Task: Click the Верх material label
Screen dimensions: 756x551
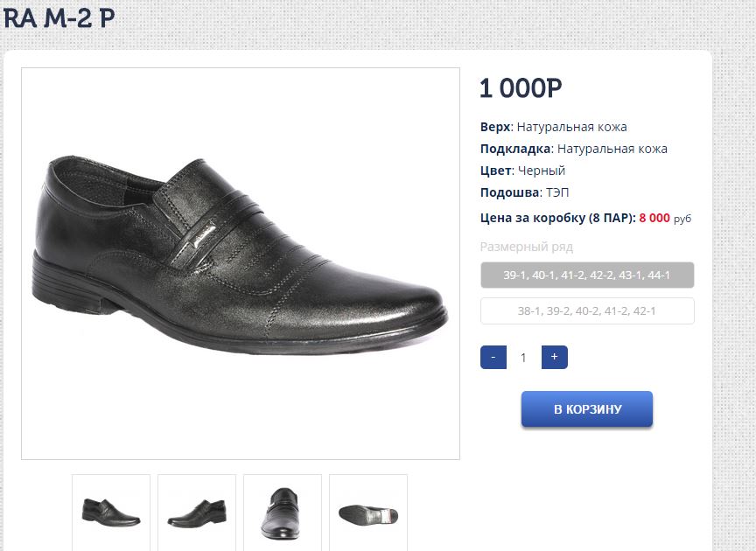Action: [495, 127]
